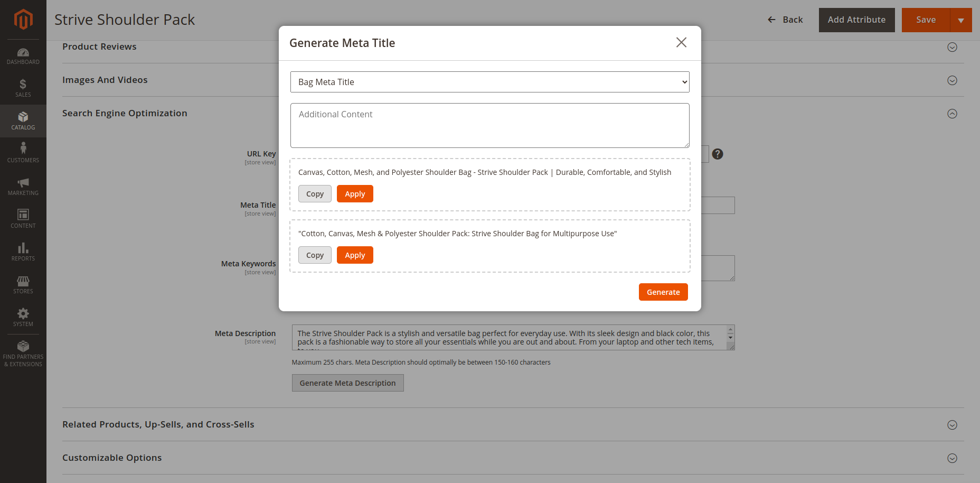Screen dimensions: 980x483
Task: Click the Magento logo
Action: tap(23, 20)
